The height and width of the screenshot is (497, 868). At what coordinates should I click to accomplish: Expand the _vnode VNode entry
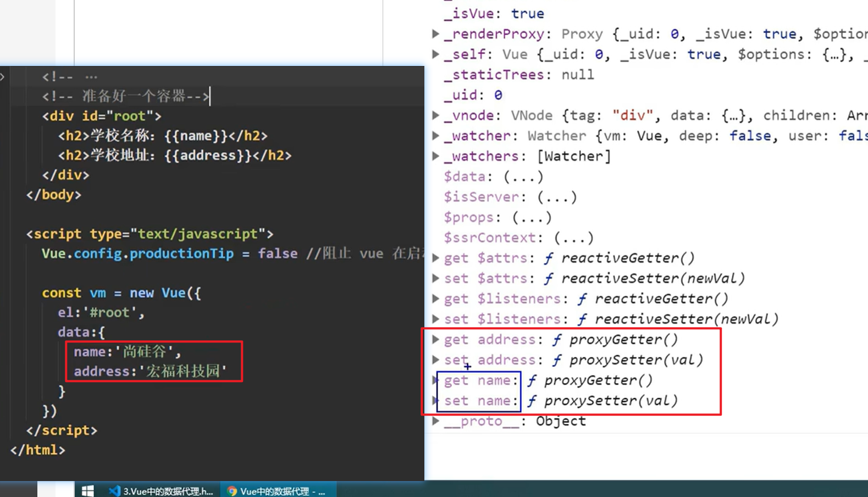435,115
